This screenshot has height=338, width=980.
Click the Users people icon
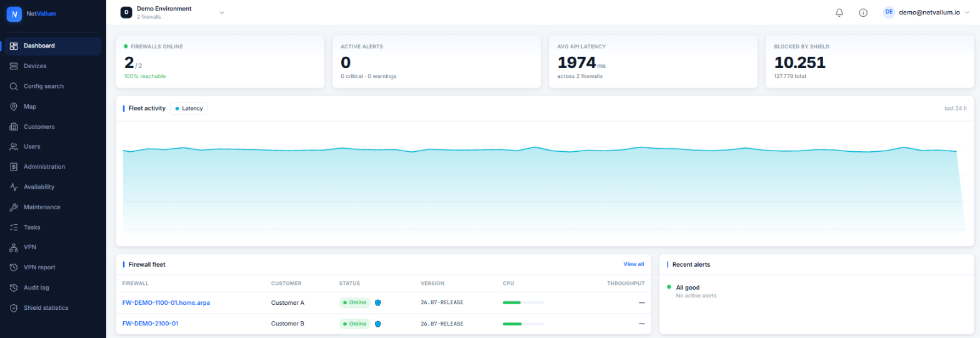pos(14,147)
